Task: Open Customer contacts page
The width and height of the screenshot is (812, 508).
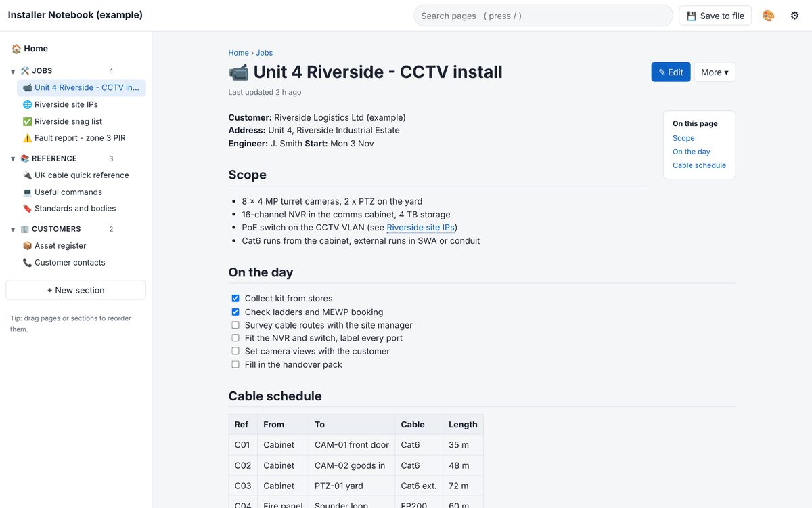Action: tap(81, 263)
